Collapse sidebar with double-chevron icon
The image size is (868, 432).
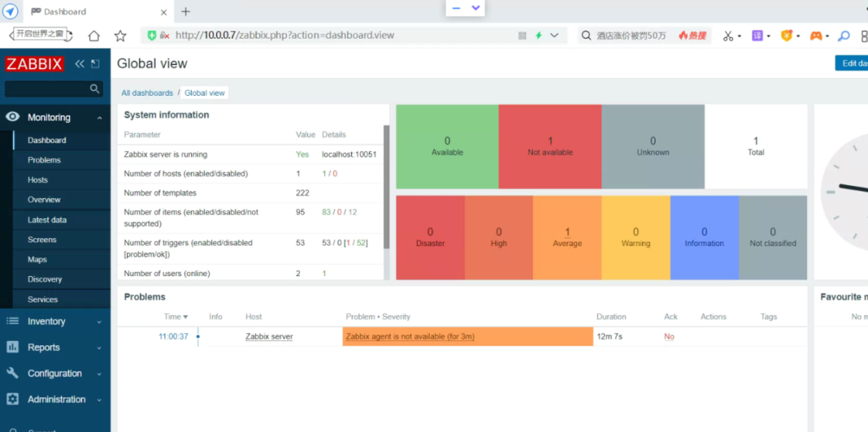pyautogui.click(x=80, y=64)
